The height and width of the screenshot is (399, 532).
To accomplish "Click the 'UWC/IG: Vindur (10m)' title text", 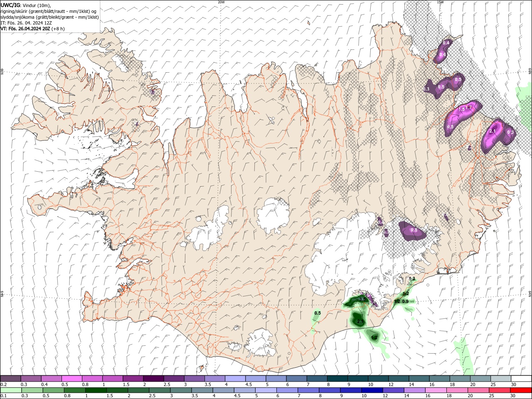I will click(25, 5).
